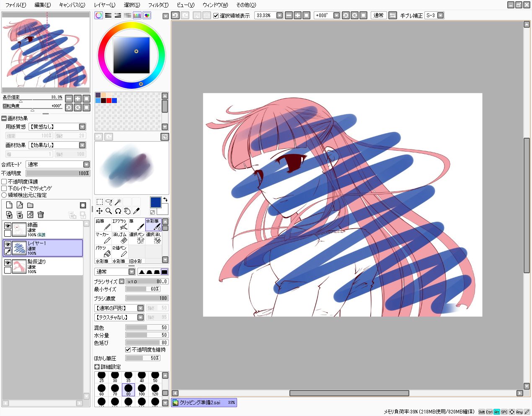Select the eyedropper color picker tool

(137, 211)
